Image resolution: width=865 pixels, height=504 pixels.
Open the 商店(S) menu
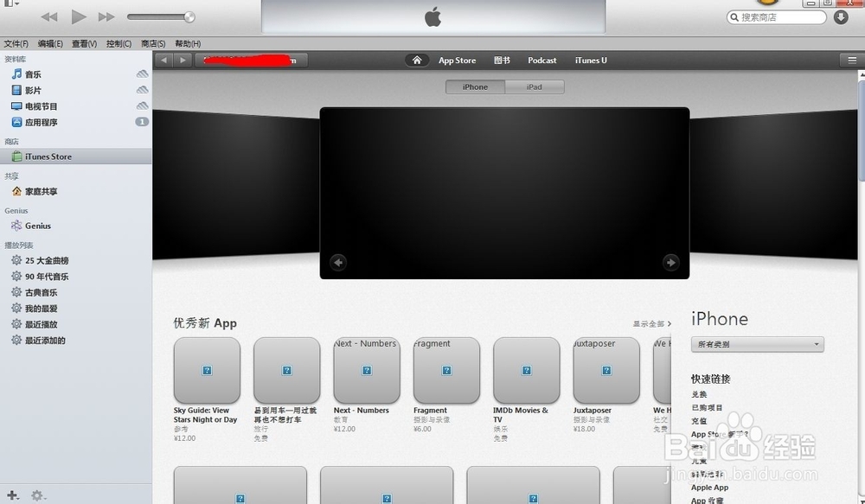coord(153,43)
